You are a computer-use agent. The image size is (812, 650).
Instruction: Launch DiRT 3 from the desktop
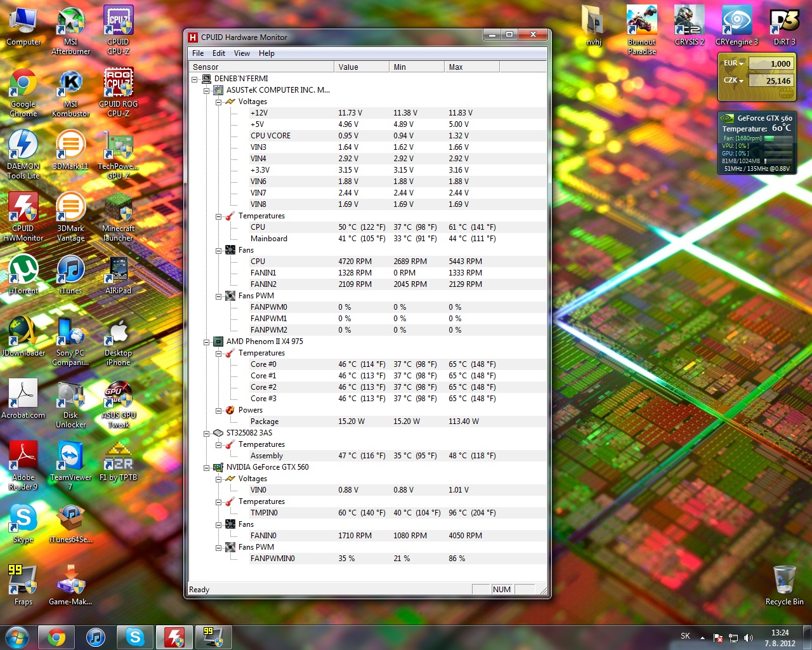point(784,26)
